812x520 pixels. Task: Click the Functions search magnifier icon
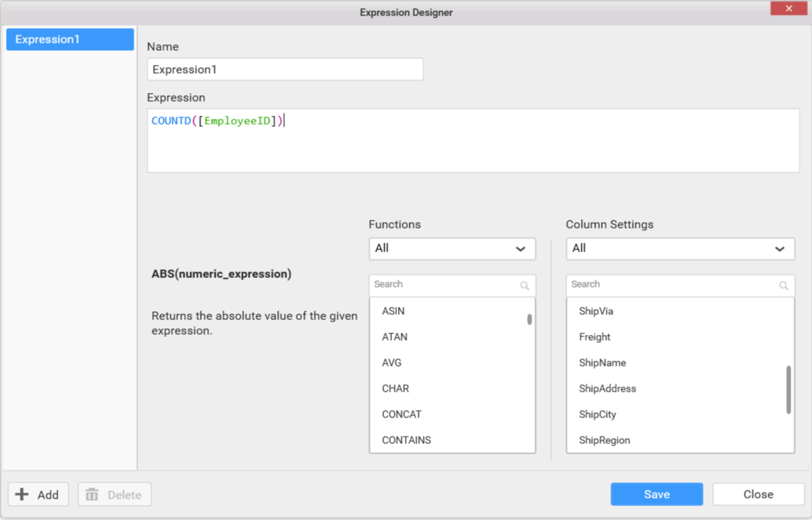[524, 285]
